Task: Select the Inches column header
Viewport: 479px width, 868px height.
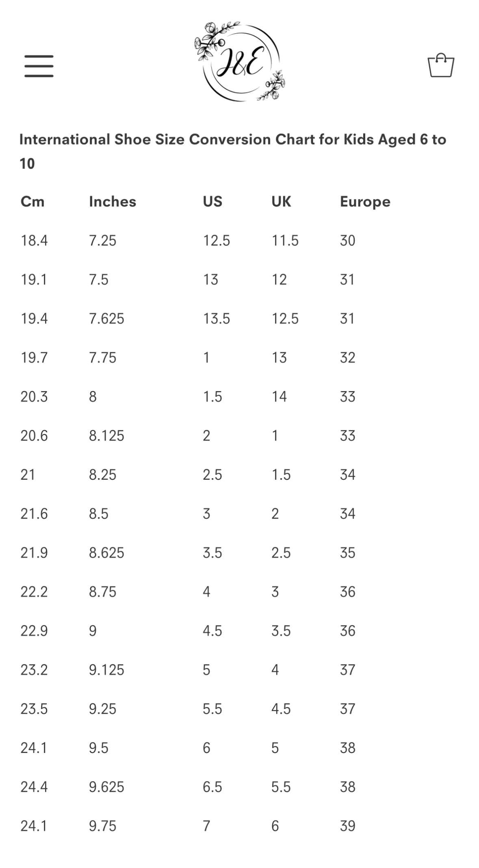Action: pyautogui.click(x=113, y=202)
